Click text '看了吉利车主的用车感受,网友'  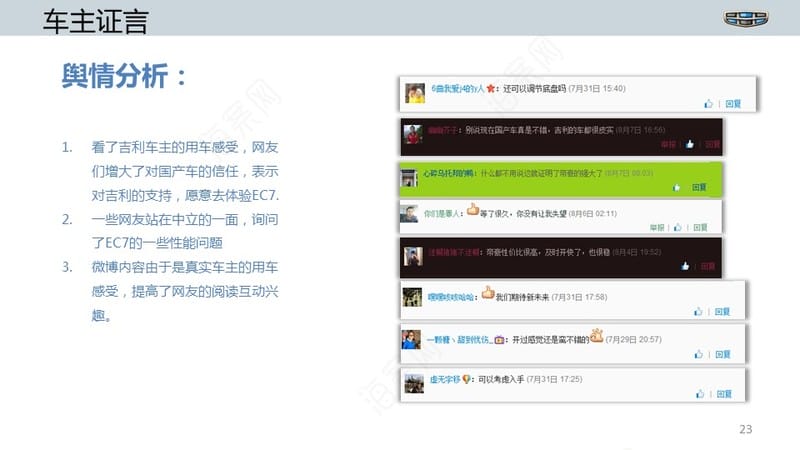point(185,147)
